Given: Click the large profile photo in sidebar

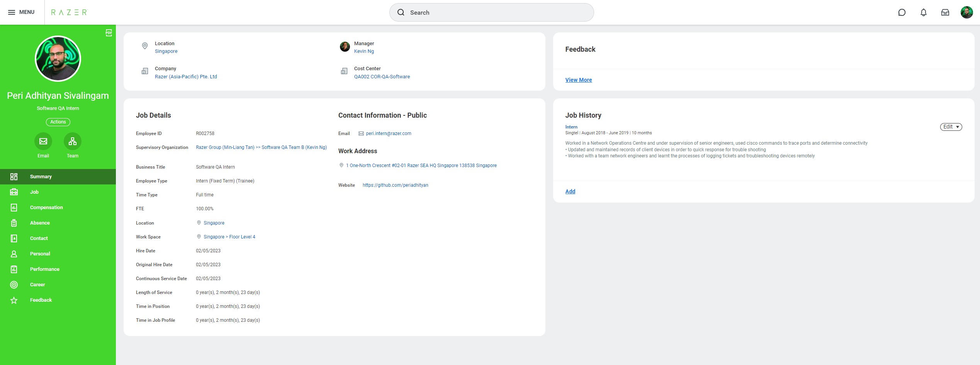Looking at the screenshot, I should (58, 59).
